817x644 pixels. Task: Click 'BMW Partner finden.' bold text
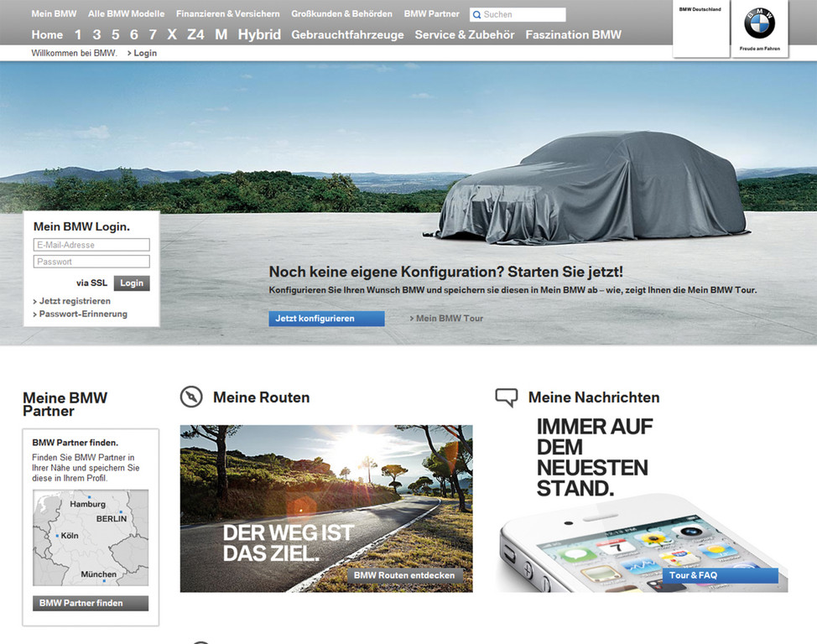(x=75, y=443)
